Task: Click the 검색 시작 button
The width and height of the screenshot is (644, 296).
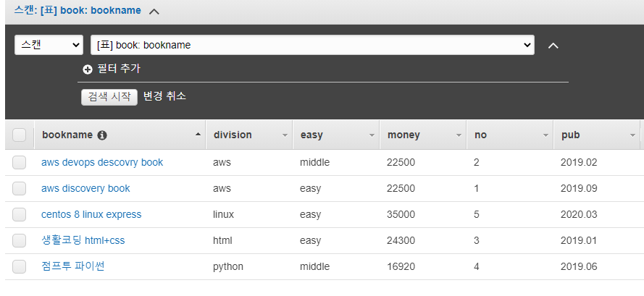Action: click(x=109, y=97)
